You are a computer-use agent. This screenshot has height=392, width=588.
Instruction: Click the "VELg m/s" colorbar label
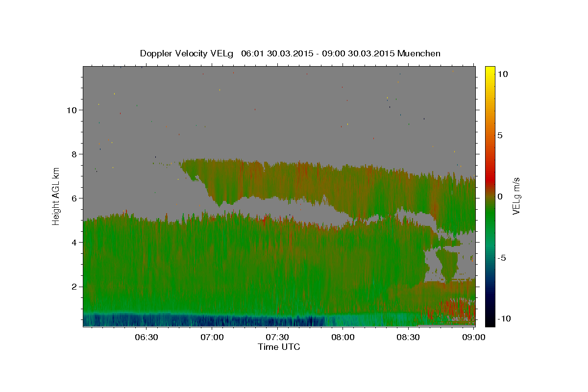pos(516,196)
